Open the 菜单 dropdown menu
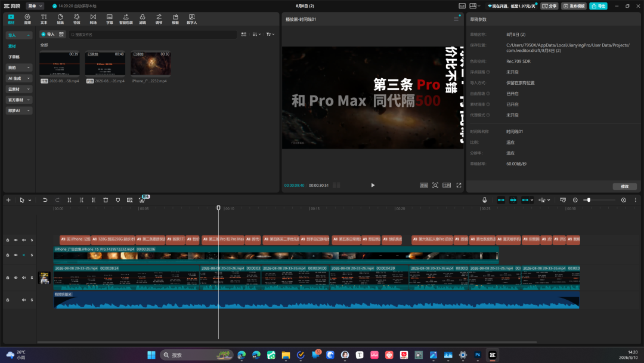 pyautogui.click(x=35, y=6)
